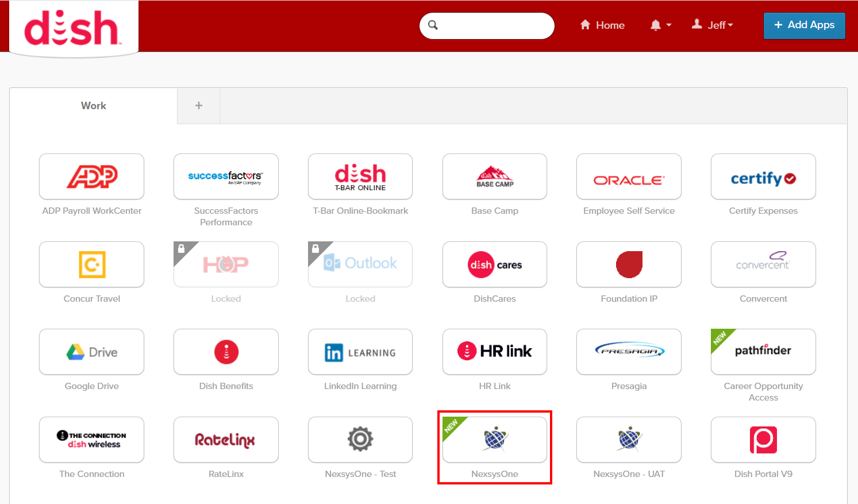Open the Convercent app tile
Image resolution: width=858 pixels, height=504 pixels.
763,264
